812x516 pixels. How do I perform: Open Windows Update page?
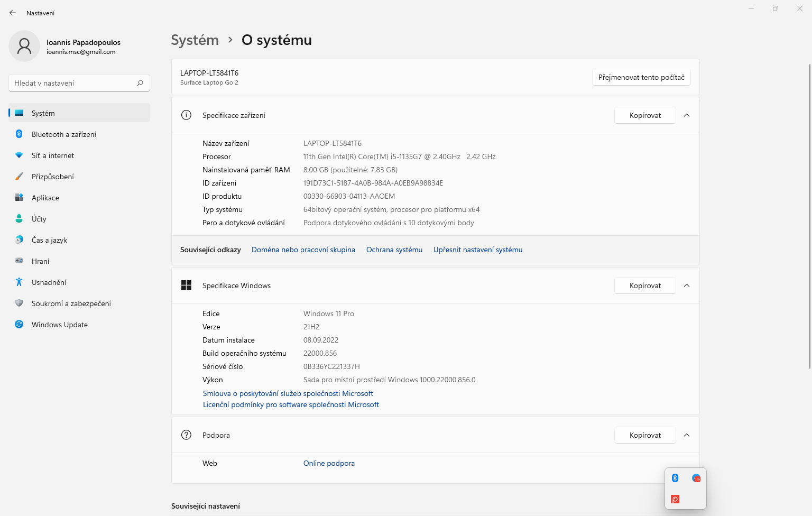[59, 325]
